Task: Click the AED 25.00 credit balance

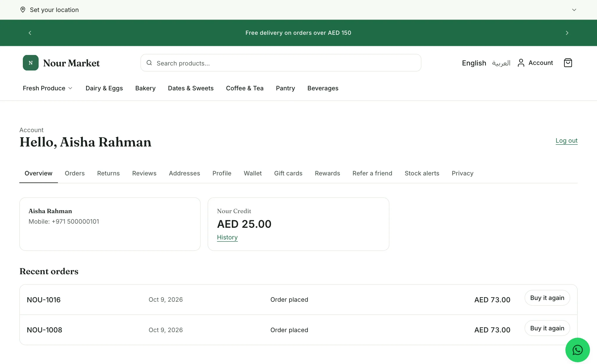Action: tap(244, 224)
